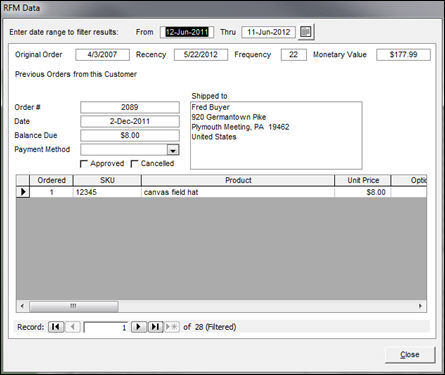Click the Monetary Value field

click(x=403, y=55)
